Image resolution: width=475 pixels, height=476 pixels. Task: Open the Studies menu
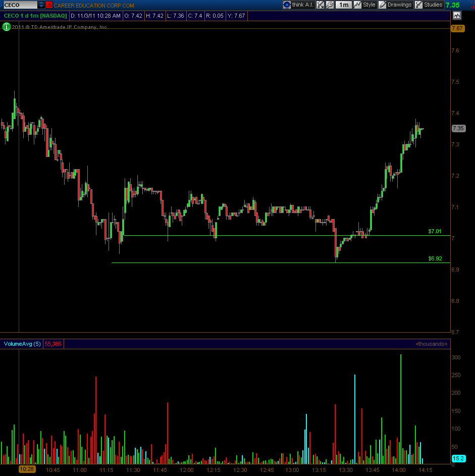[x=429, y=5]
